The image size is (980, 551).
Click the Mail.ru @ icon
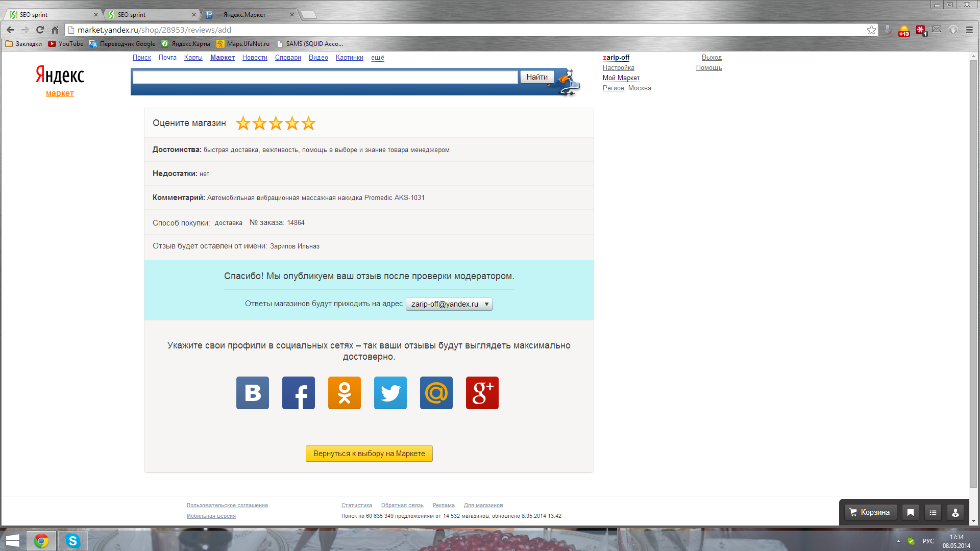(436, 393)
